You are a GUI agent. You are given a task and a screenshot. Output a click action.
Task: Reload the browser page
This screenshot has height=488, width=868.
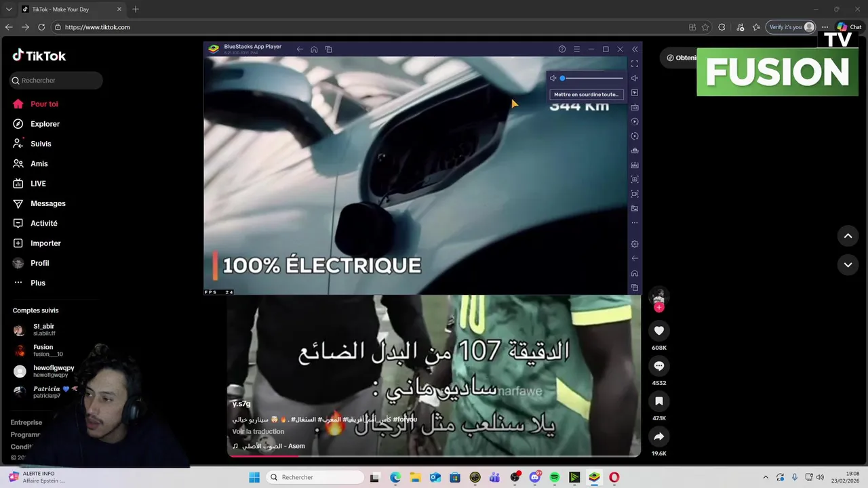(x=41, y=27)
